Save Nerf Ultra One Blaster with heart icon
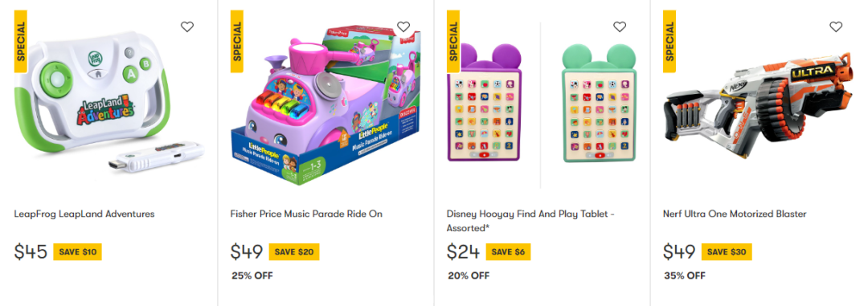868x306 pixels. click(836, 27)
